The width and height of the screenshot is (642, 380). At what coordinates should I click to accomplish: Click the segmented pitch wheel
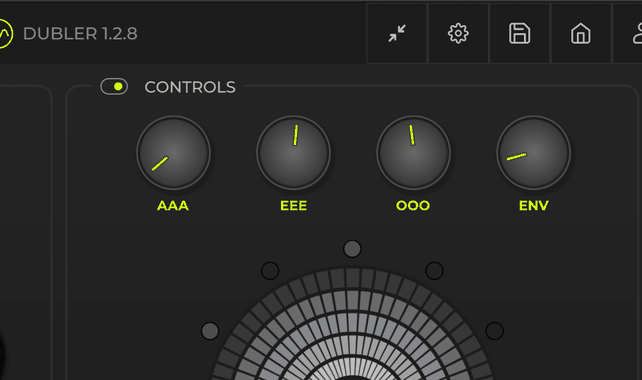[x=352, y=323]
